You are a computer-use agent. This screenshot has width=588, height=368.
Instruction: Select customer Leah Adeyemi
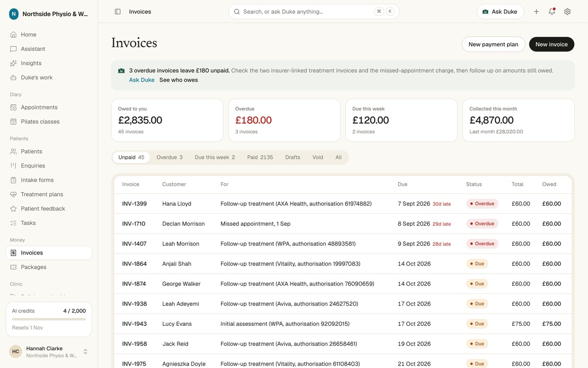point(182,304)
